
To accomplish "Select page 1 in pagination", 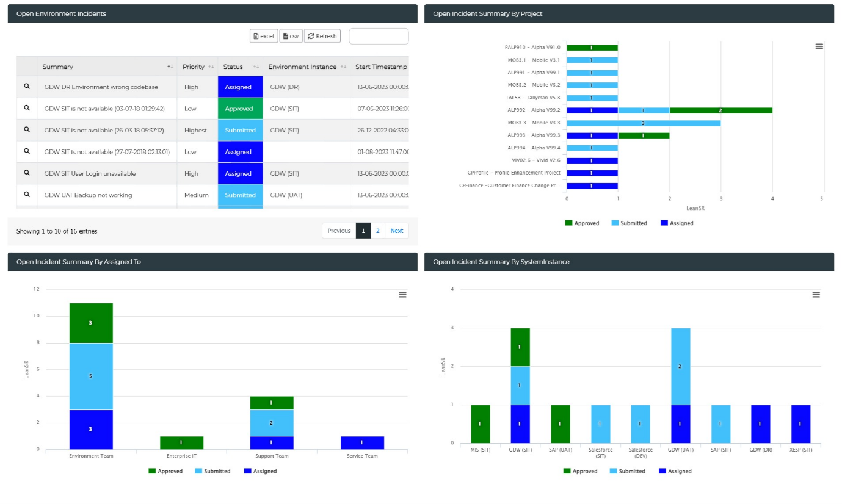I will point(363,231).
